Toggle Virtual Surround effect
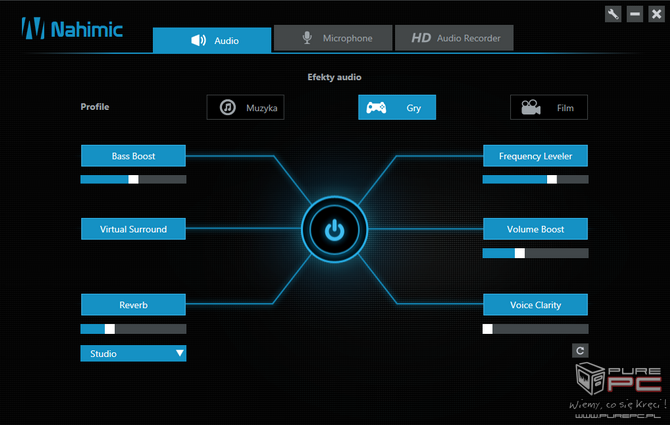Image resolution: width=670 pixels, height=425 pixels. (x=133, y=229)
